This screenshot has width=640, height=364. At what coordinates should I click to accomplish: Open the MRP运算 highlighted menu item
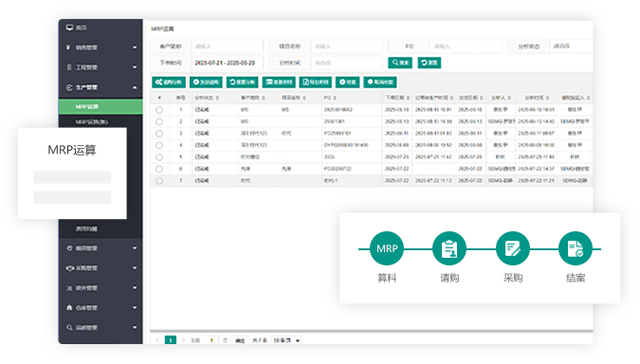click(101, 106)
